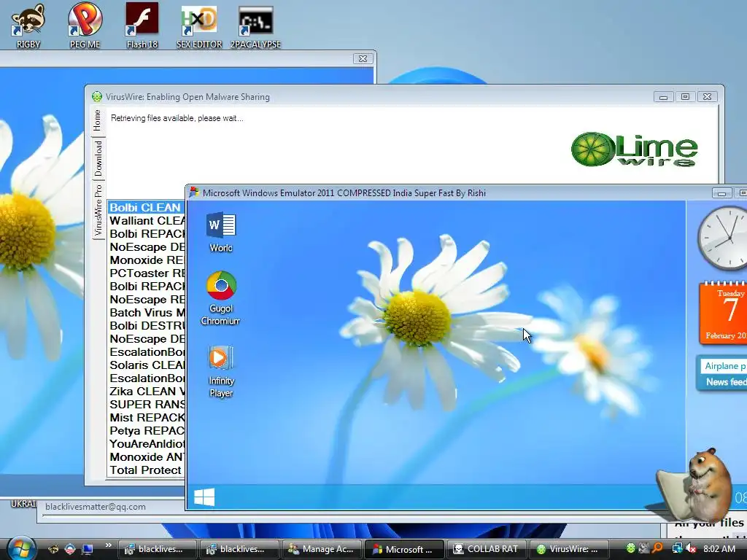Select the PCToaster list entry
The width and height of the screenshot is (747, 560).
[147, 273]
